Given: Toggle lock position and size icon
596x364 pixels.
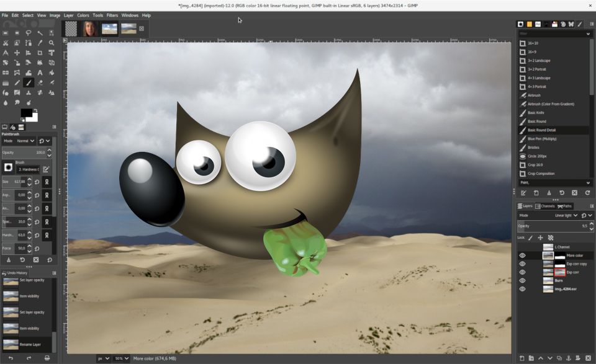Looking at the screenshot, I should pyautogui.click(x=540, y=237).
